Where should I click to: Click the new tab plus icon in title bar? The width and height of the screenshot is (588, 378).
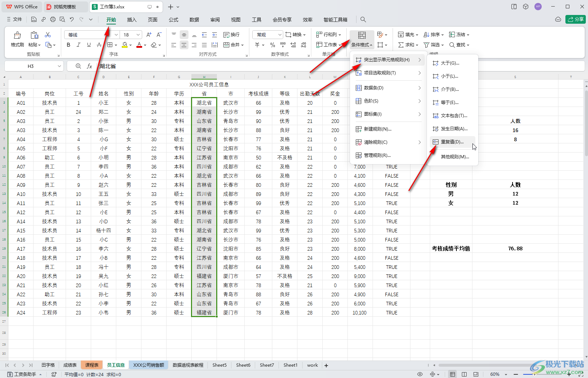[x=170, y=7]
